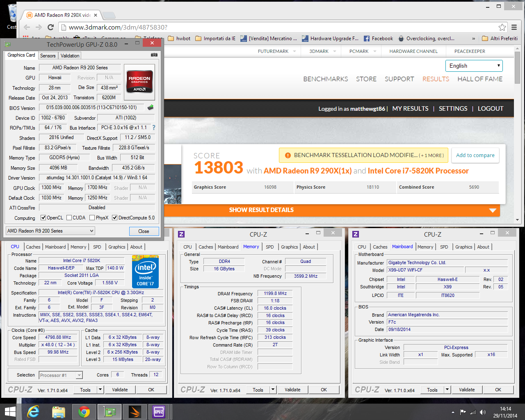525x420 pixels.
Task: Open File Explorer from taskbar
Action: [x=59, y=411]
